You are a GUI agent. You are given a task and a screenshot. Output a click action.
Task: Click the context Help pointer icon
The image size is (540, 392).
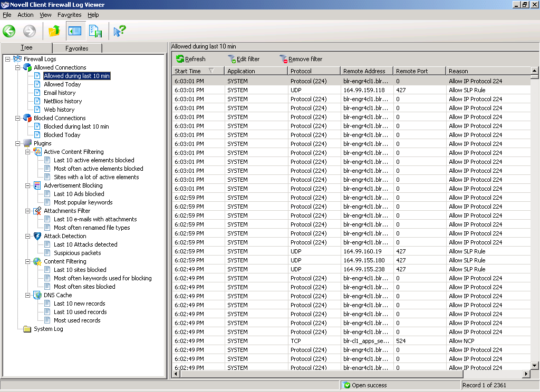click(x=120, y=31)
